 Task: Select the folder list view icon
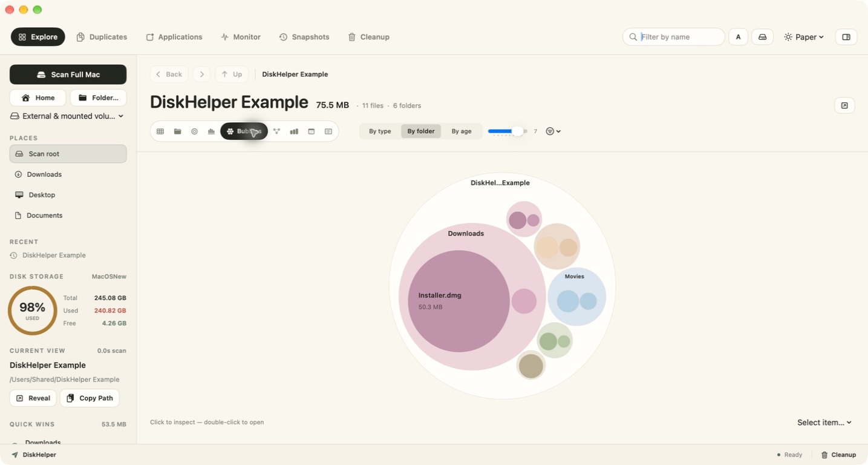(x=177, y=131)
